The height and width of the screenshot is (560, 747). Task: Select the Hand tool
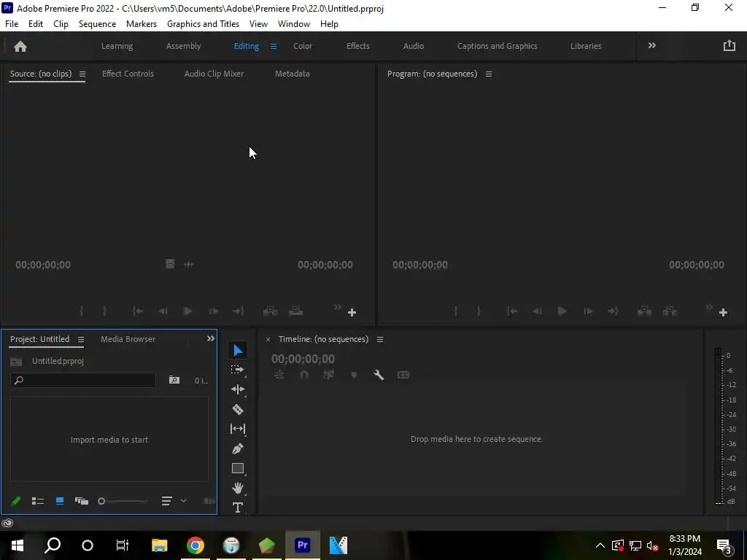(238, 488)
